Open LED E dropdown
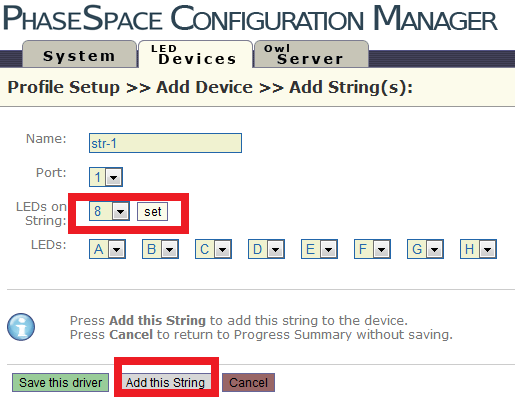Viewport: 515px width, 408px height. (319, 249)
